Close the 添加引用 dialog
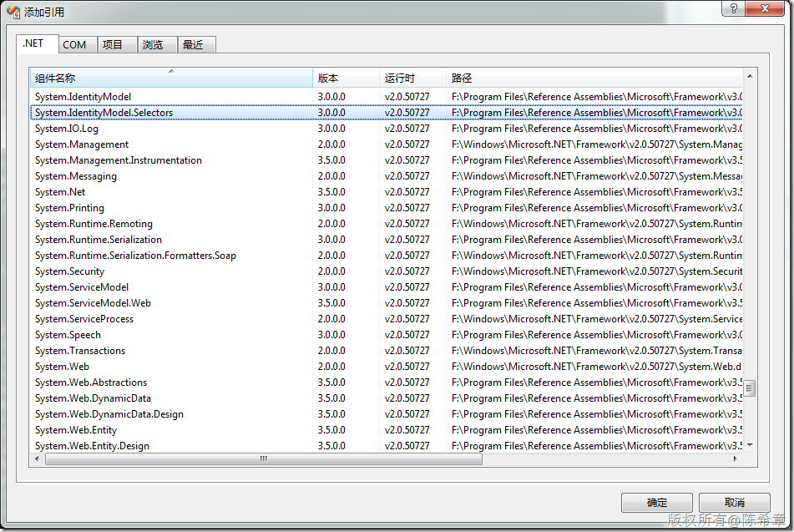Image resolution: width=794 pixels, height=532 pixels. click(x=765, y=8)
